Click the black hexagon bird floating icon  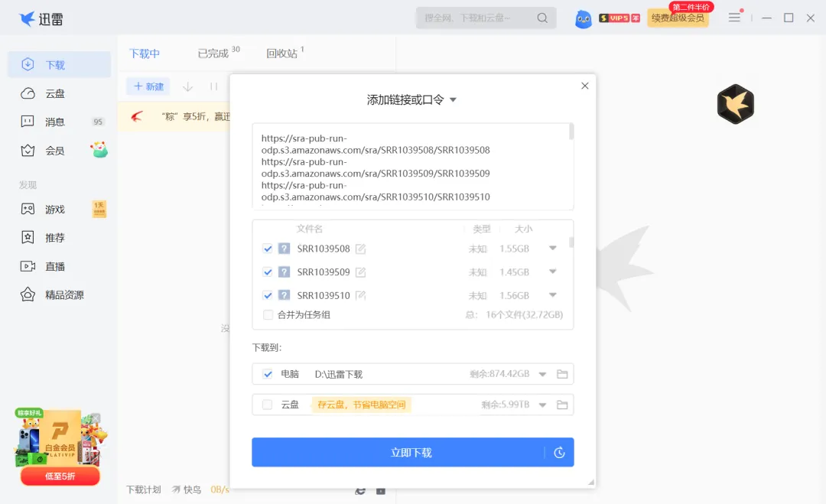736,104
